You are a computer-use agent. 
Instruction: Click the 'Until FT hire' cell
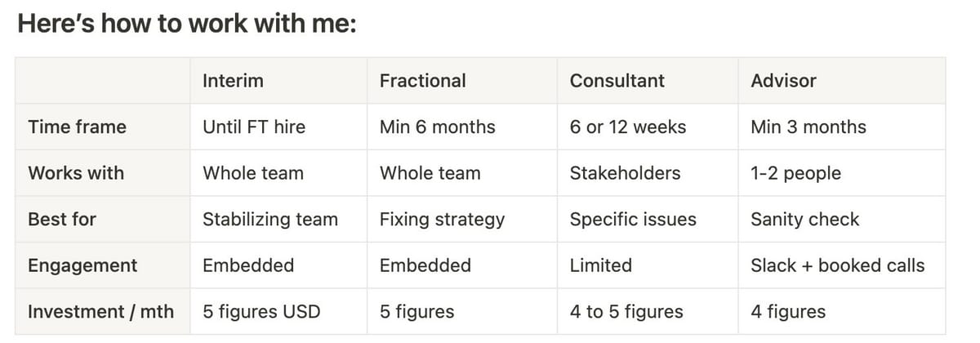(x=254, y=127)
